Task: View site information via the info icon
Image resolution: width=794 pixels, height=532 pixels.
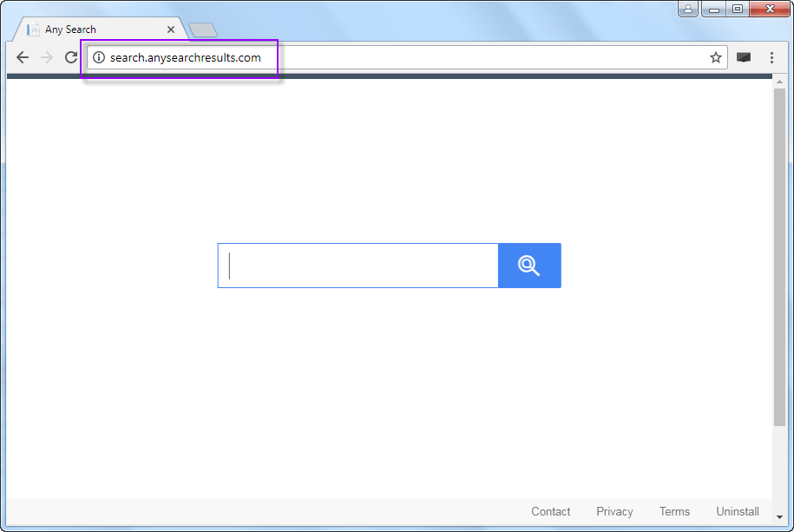Action: [x=99, y=57]
